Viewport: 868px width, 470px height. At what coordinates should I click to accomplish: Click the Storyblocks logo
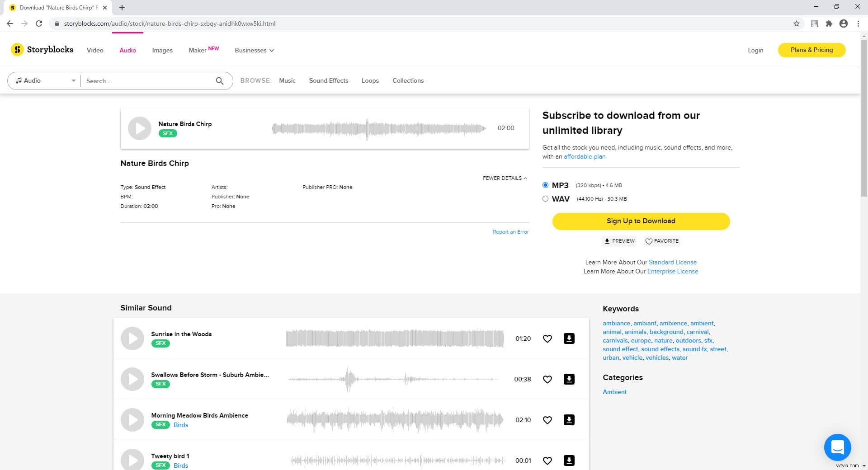pyautogui.click(x=42, y=50)
